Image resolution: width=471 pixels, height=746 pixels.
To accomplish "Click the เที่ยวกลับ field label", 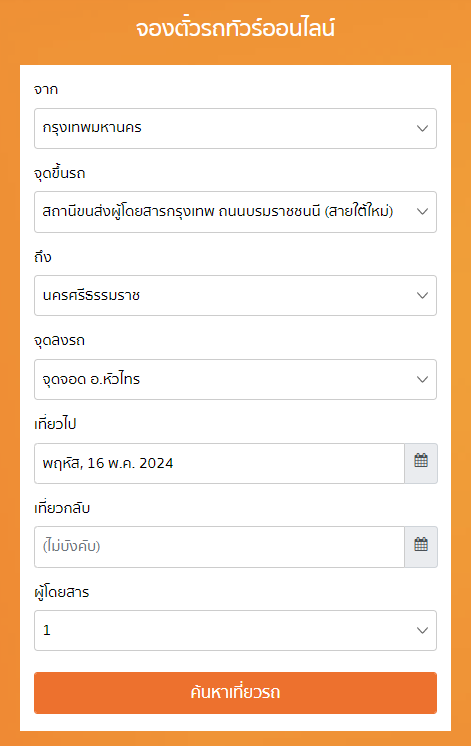I will (62, 508).
